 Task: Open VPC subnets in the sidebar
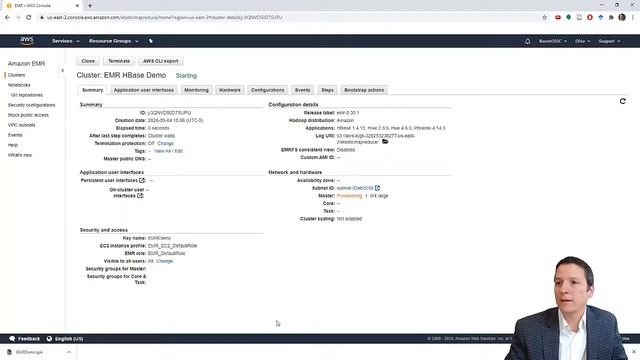point(22,125)
